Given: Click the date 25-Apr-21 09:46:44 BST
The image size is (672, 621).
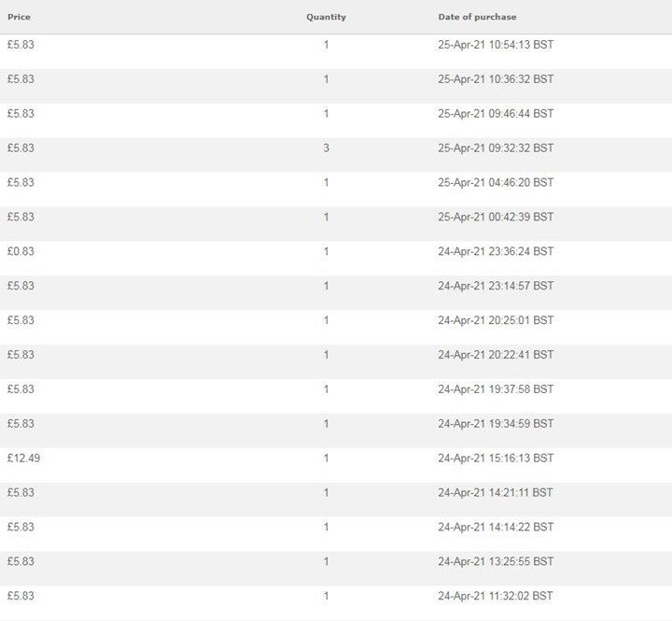Looking at the screenshot, I should point(496,113).
